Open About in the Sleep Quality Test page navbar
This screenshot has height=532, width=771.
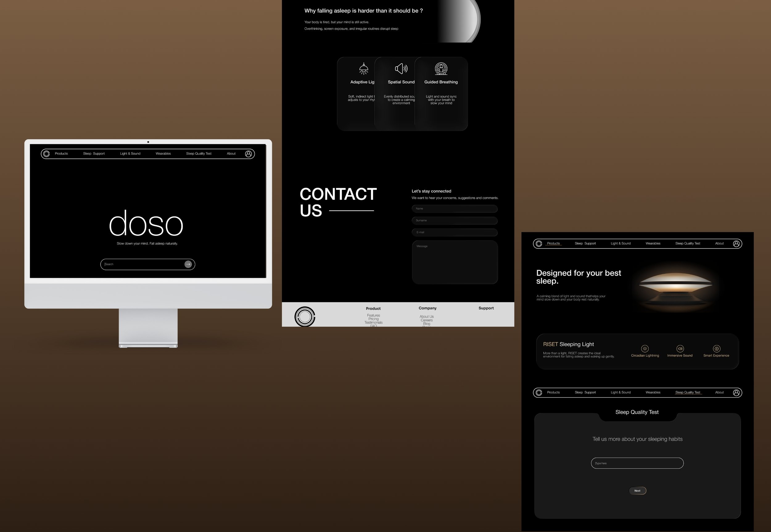coord(719,393)
